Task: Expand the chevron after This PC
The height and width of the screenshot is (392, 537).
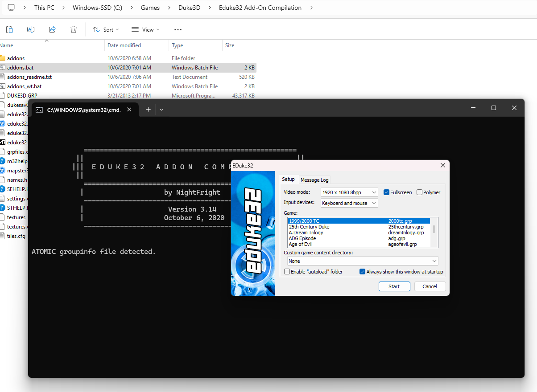Action: [63, 8]
